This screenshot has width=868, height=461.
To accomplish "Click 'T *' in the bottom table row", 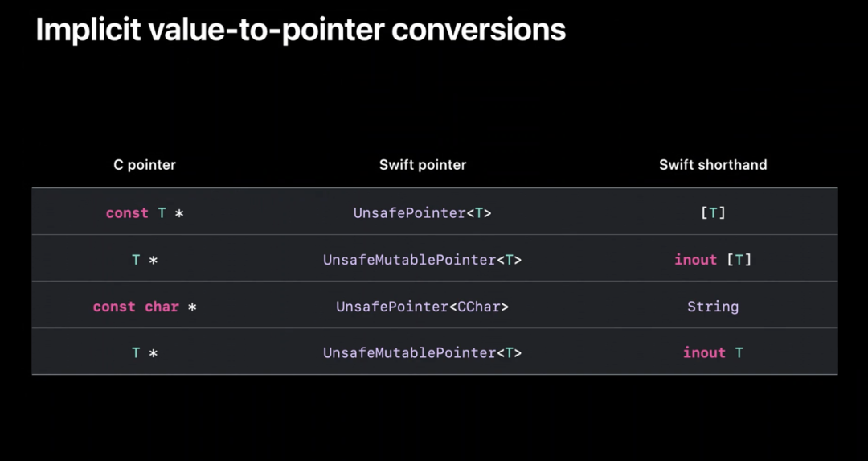I will (145, 353).
